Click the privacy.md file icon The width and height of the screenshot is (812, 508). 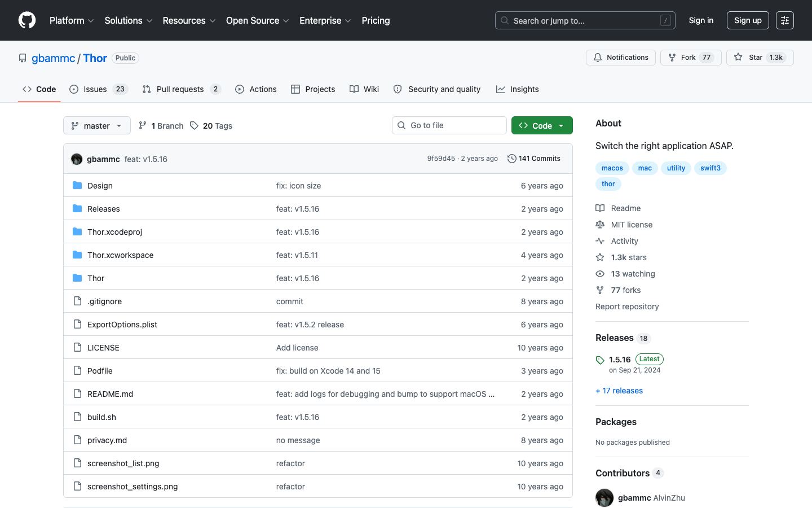point(77,440)
